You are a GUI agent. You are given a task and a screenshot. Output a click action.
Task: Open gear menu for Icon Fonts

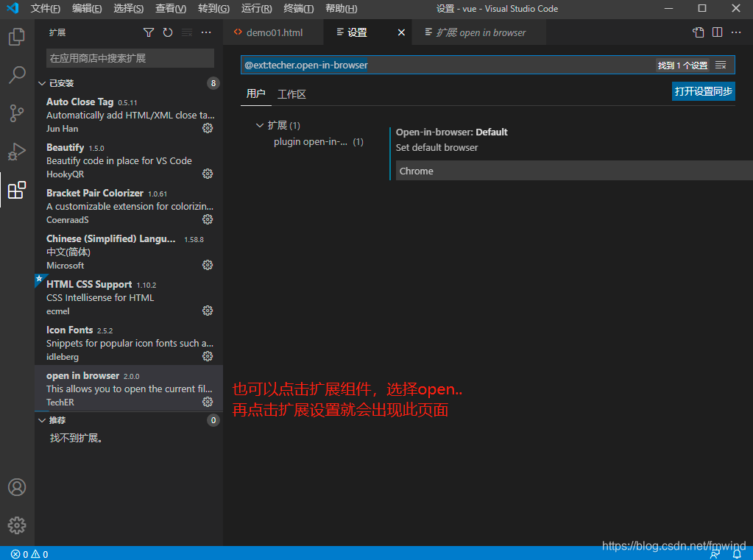(208, 356)
